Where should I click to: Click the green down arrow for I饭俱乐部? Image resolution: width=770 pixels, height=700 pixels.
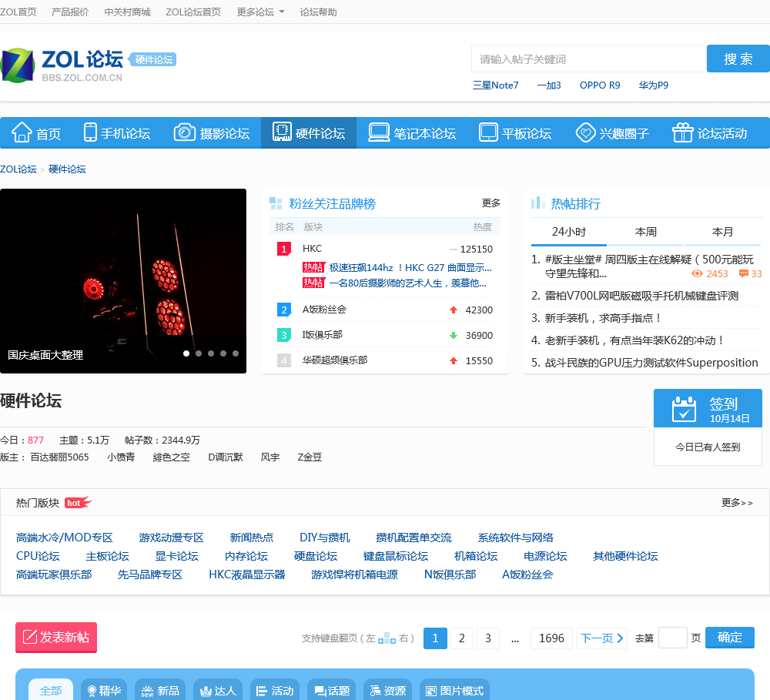454,336
